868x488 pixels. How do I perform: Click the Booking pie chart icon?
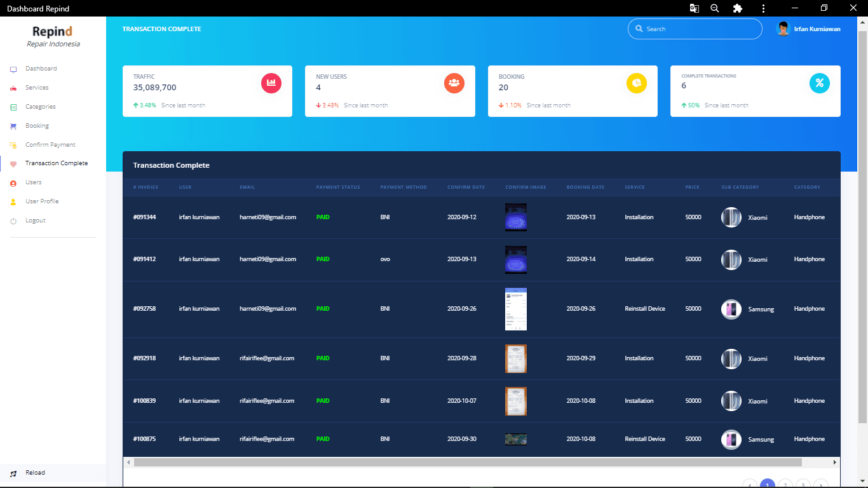point(637,83)
